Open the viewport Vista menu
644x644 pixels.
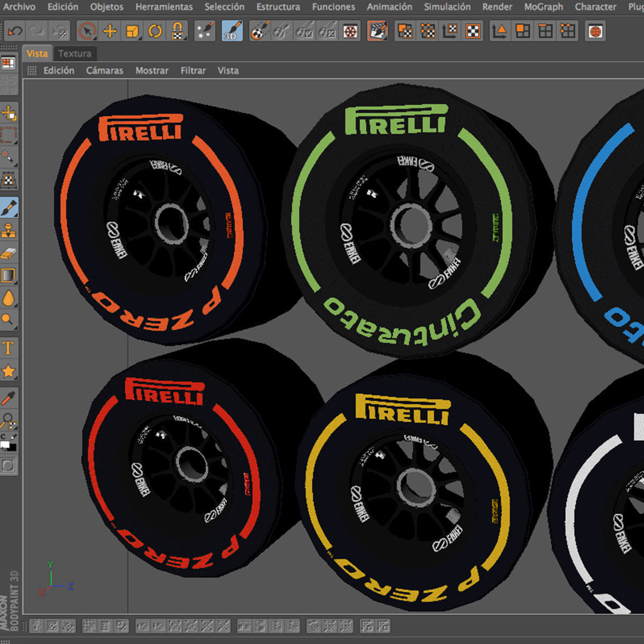pos(228,70)
